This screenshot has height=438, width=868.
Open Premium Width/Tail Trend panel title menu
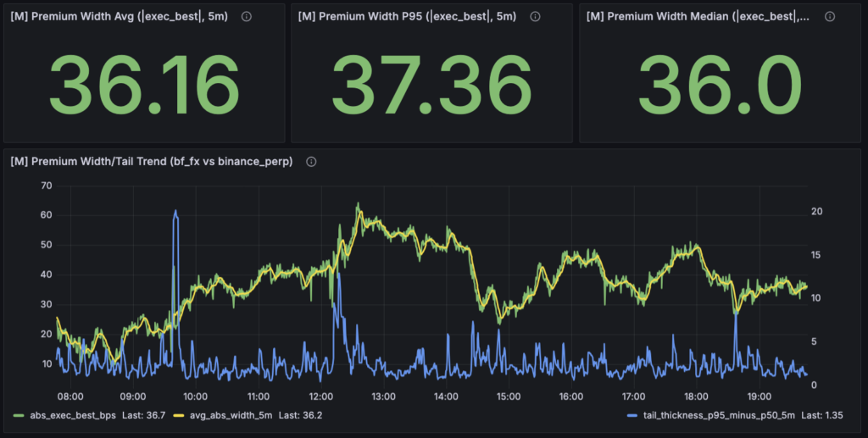[153, 162]
